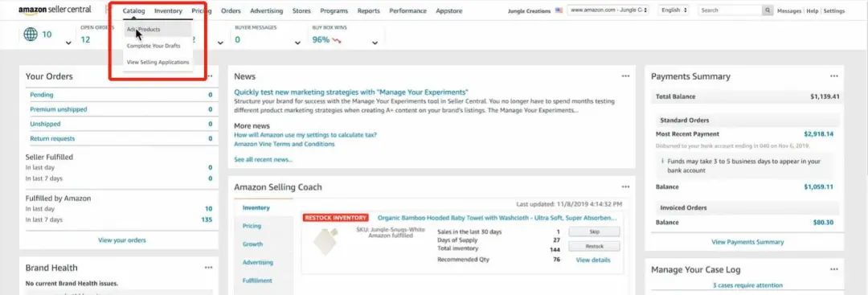Viewport: 868px width, 295px height.
Task: Open the Payments Summary three-dot menu
Action: coord(833,76)
